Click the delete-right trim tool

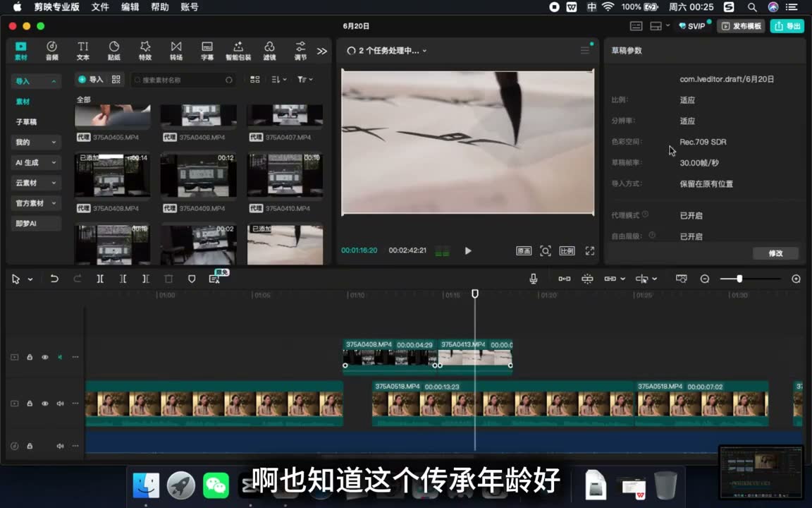point(145,279)
